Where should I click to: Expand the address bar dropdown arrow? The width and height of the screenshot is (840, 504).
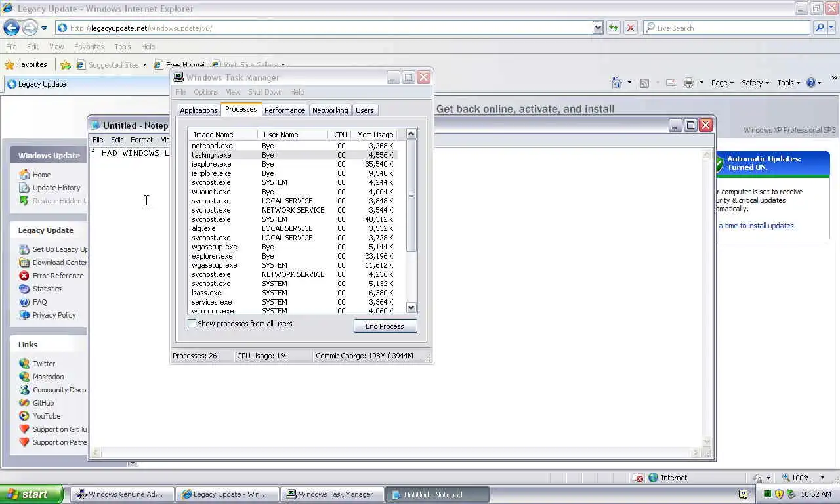598,28
